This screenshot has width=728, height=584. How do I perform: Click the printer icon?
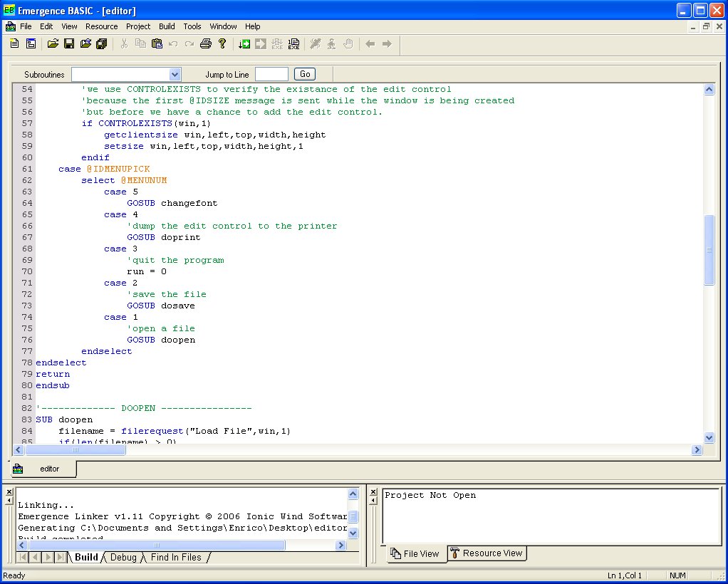[206, 43]
